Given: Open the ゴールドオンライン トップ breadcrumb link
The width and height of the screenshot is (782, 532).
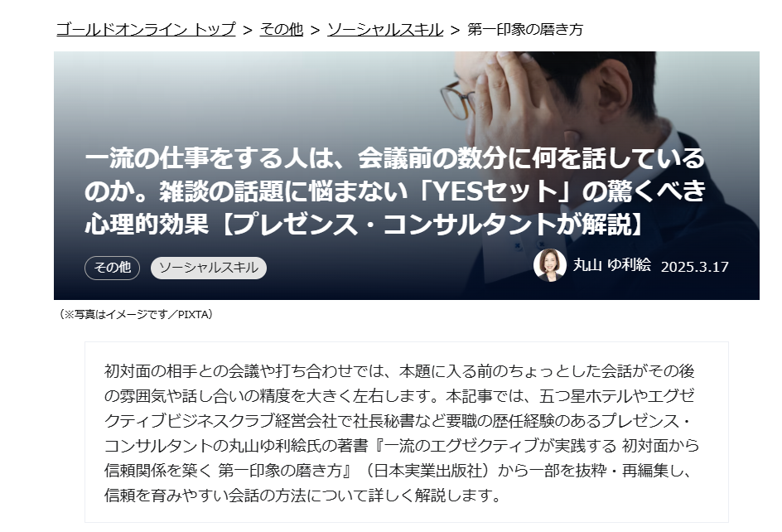Looking at the screenshot, I should click(146, 30).
